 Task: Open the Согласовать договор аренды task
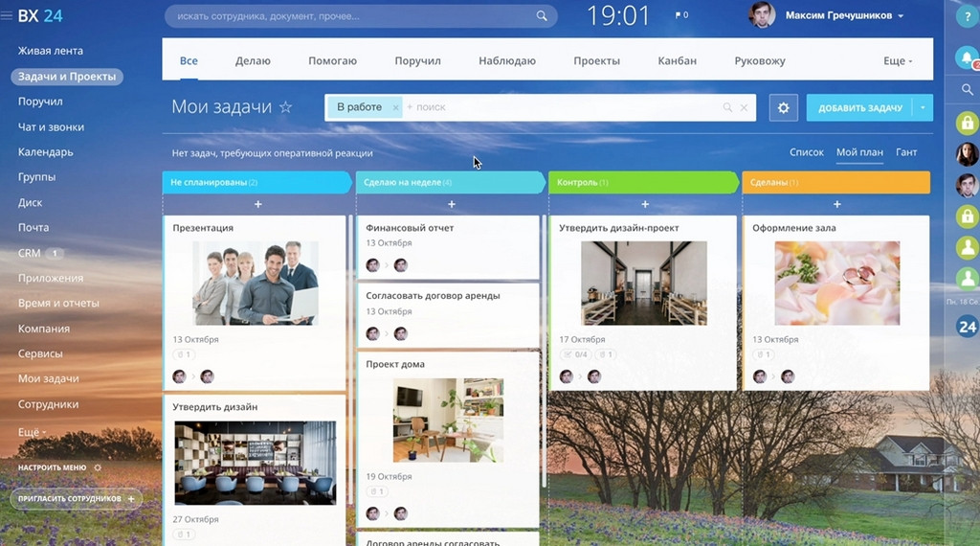[x=433, y=296]
